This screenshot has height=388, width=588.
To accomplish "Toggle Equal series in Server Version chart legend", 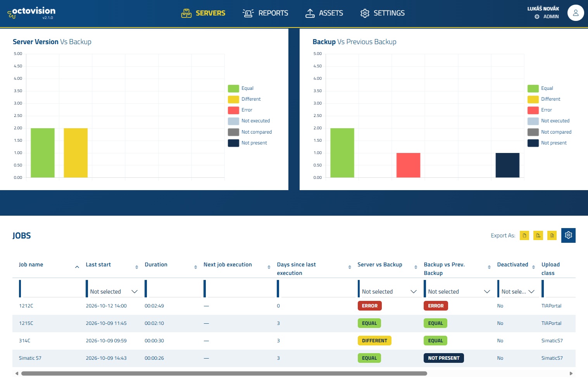I will [241, 88].
